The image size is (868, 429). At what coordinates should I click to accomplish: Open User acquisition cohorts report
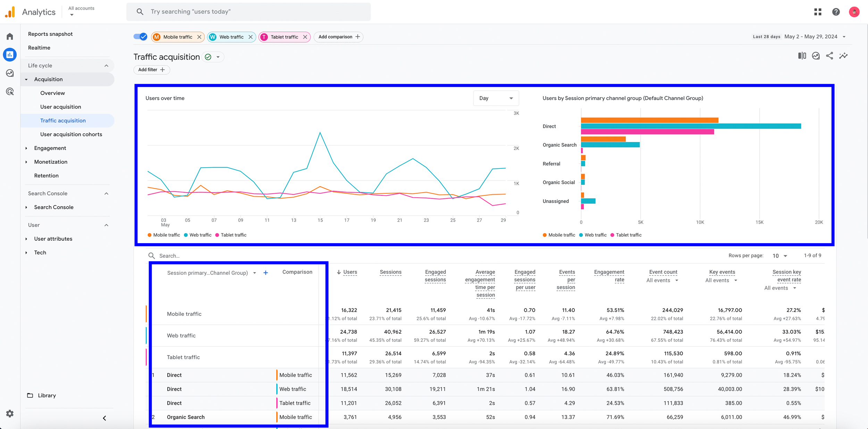pos(71,134)
